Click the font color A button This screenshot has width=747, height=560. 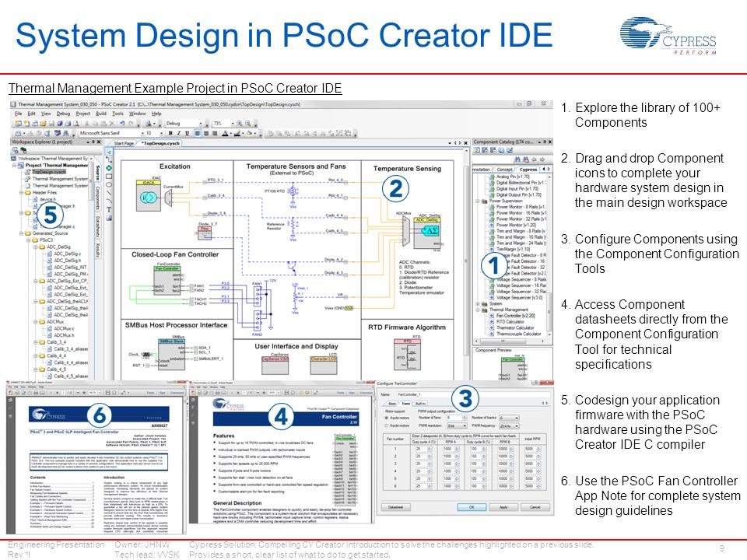pos(226,133)
